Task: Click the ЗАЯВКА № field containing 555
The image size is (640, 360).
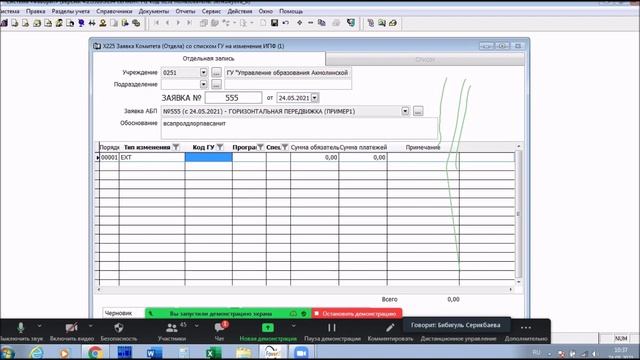Action: (x=233, y=98)
